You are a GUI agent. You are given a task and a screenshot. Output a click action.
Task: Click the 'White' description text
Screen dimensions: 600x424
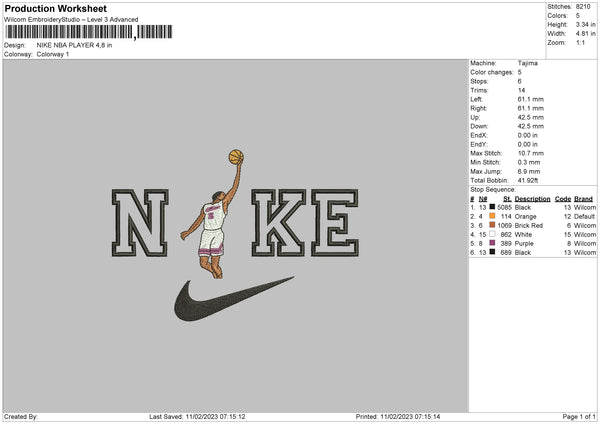point(523,234)
